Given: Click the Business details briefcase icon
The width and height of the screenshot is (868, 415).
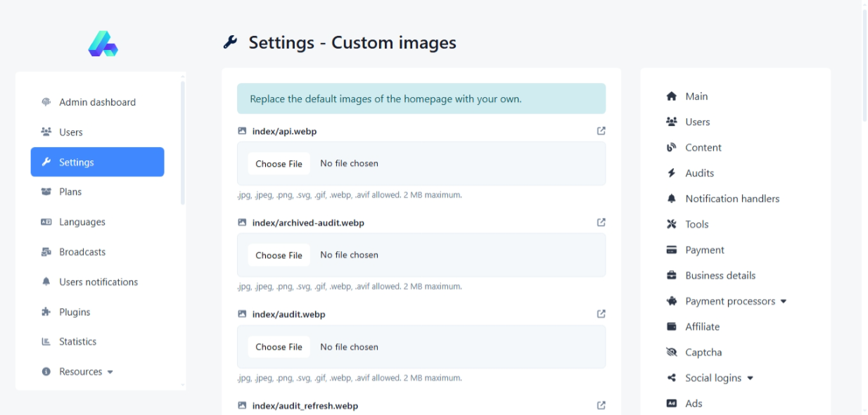Looking at the screenshot, I should coord(671,276).
